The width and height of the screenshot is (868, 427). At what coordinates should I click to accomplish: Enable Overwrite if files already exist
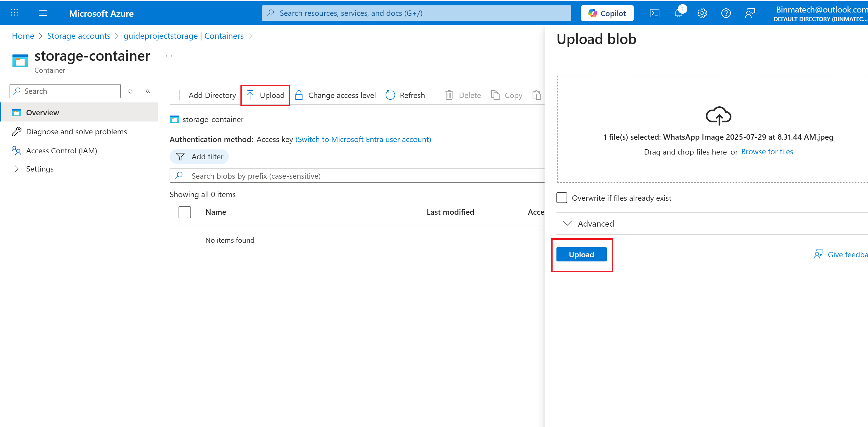(x=562, y=198)
